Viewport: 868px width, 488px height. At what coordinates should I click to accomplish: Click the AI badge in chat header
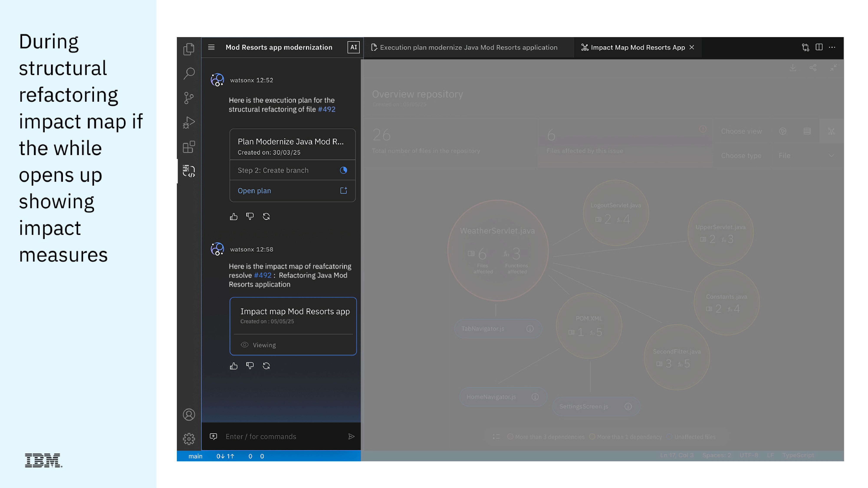(x=353, y=47)
